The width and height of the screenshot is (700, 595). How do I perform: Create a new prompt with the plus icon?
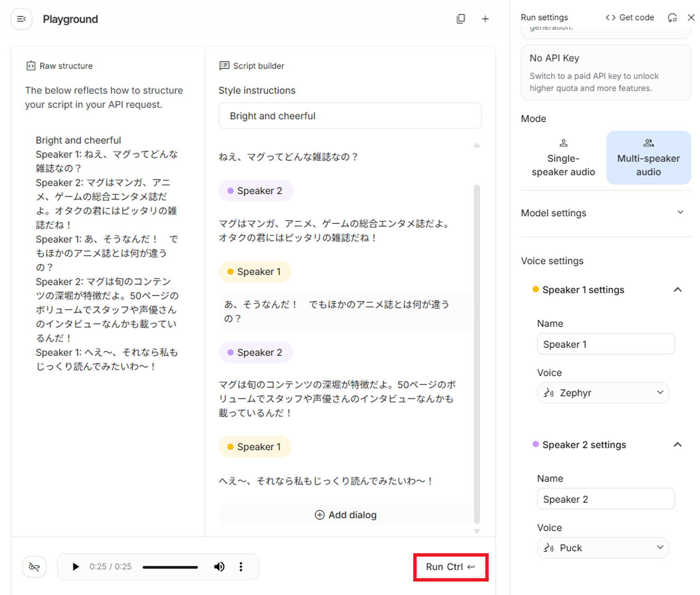click(485, 19)
